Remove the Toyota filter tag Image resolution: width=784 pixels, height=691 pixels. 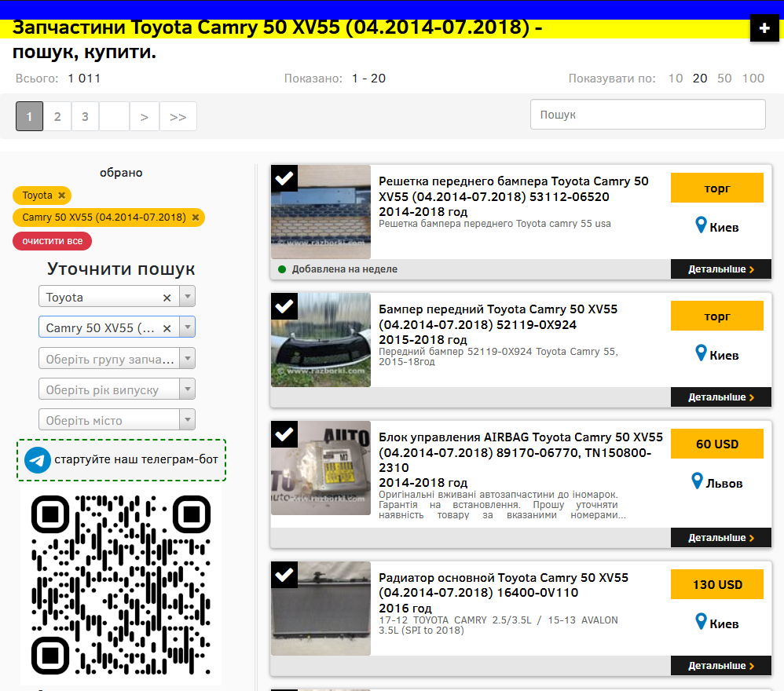61,196
